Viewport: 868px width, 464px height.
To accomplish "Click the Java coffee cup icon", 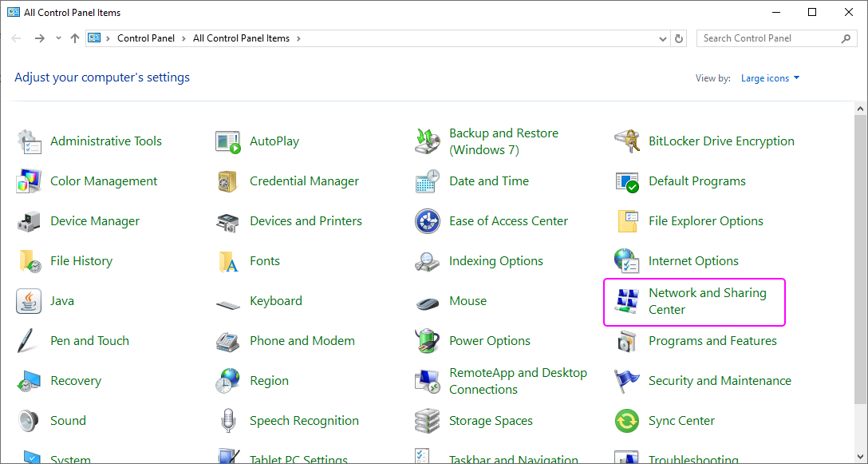I will (29, 301).
